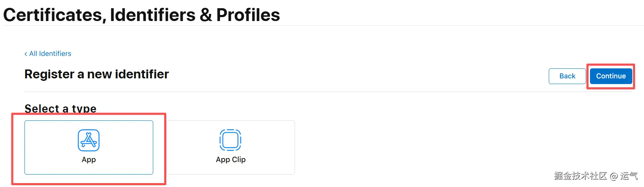Go back to All Identifiers
The width and height of the screenshot is (644, 187).
pos(50,53)
